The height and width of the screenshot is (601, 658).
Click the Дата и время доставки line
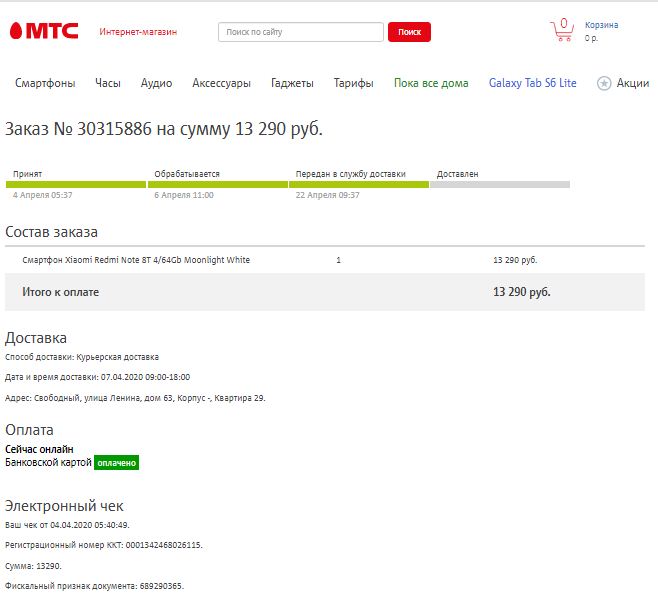point(97,377)
